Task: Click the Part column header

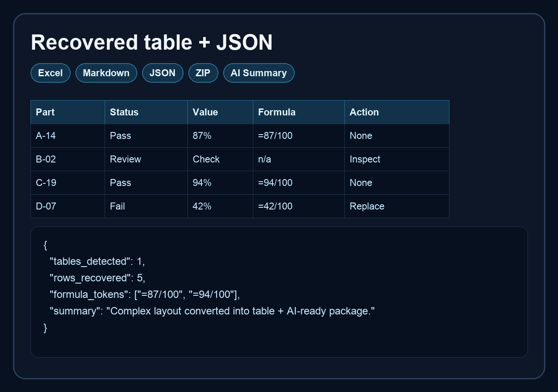Action: 44,112
